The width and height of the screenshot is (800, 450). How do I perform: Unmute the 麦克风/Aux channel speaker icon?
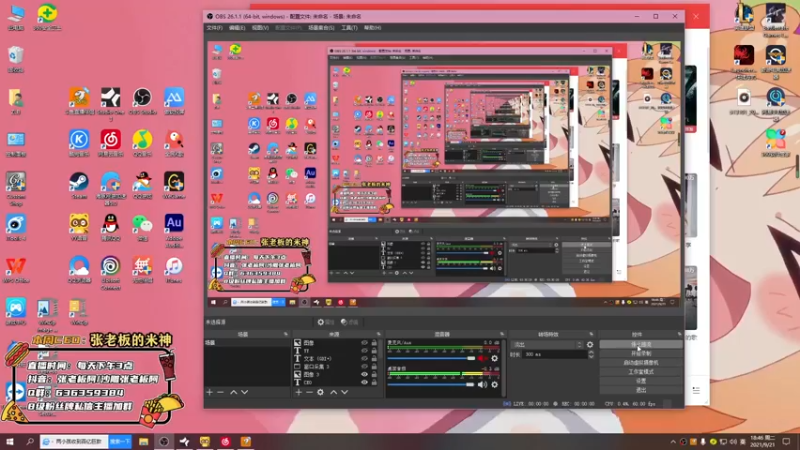(x=483, y=359)
